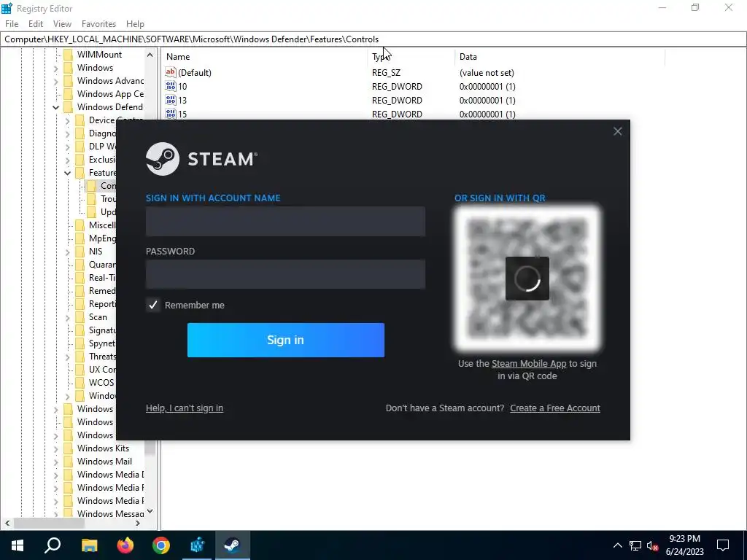Screen dimensions: 747x560
Task: Expand the Windows Advanced key node
Action: pyautogui.click(x=55, y=81)
